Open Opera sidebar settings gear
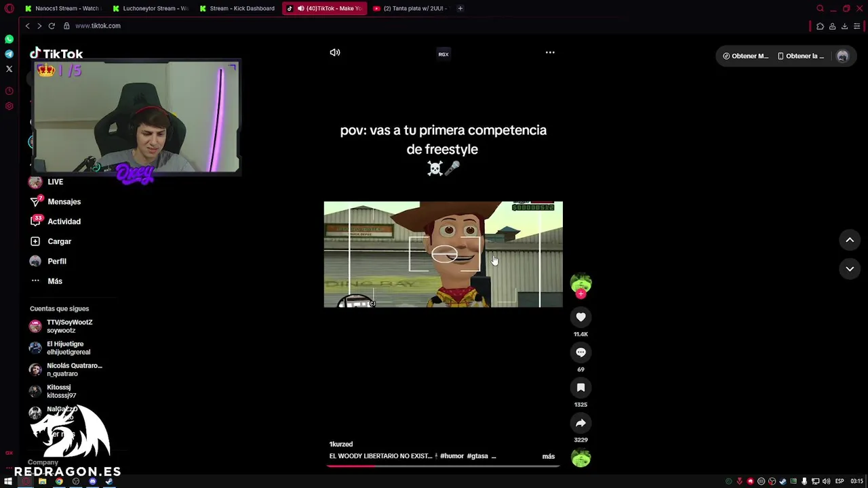868x488 pixels. [9, 106]
